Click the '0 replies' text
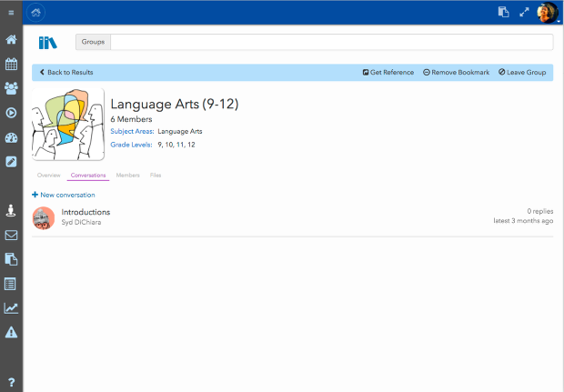 540,211
